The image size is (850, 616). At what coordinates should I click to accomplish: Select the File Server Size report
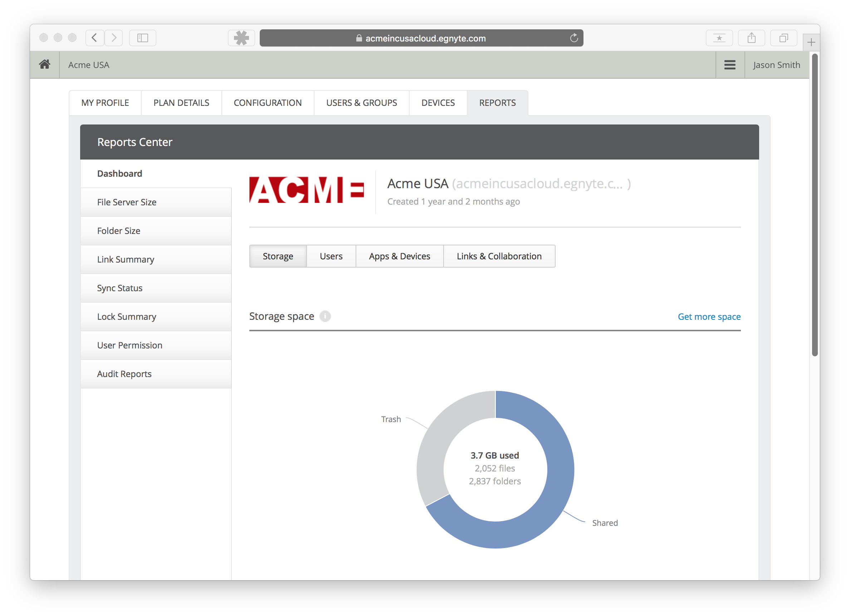click(x=127, y=202)
